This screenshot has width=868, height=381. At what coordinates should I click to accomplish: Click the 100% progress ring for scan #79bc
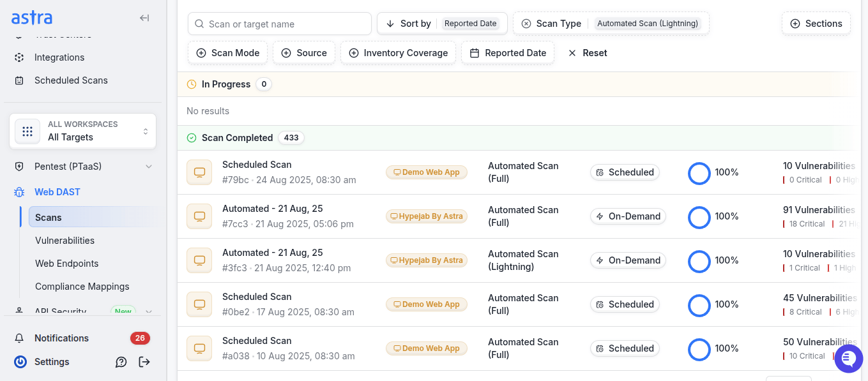pos(699,174)
